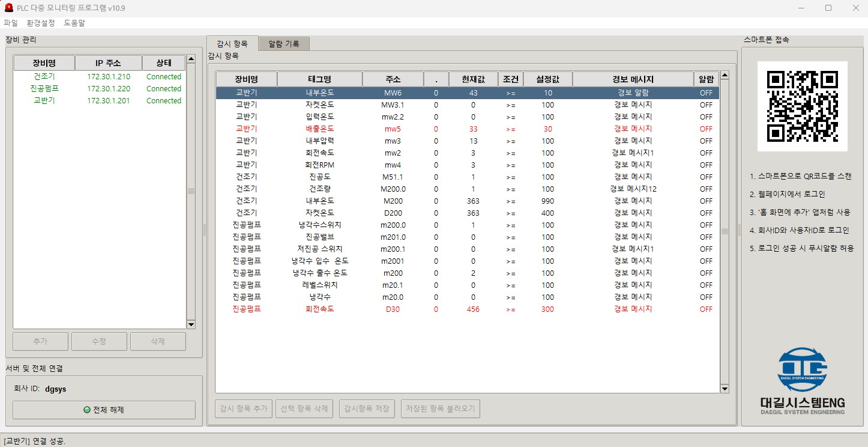This screenshot has width=868, height=447.
Task: Open the 도움말 menu
Action: point(74,23)
